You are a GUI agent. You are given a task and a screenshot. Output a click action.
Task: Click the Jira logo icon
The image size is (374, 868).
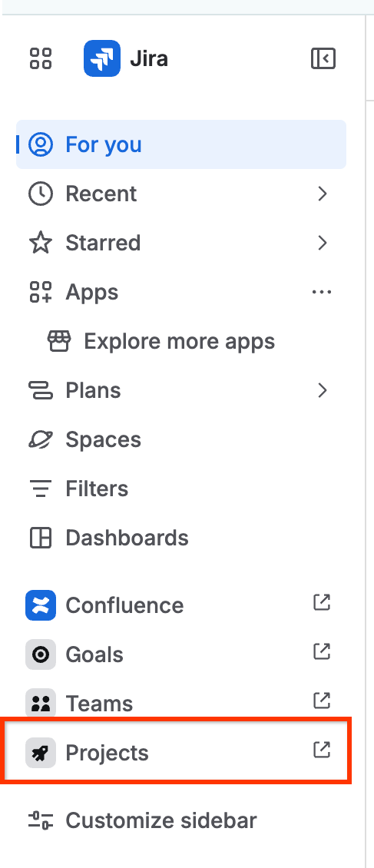pos(102,58)
